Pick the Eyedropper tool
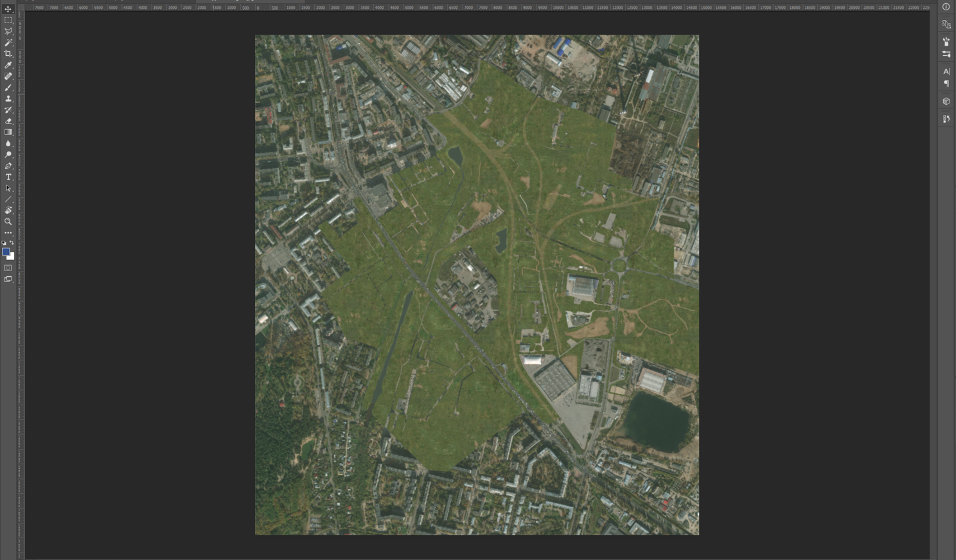The height and width of the screenshot is (560, 956). [x=8, y=65]
